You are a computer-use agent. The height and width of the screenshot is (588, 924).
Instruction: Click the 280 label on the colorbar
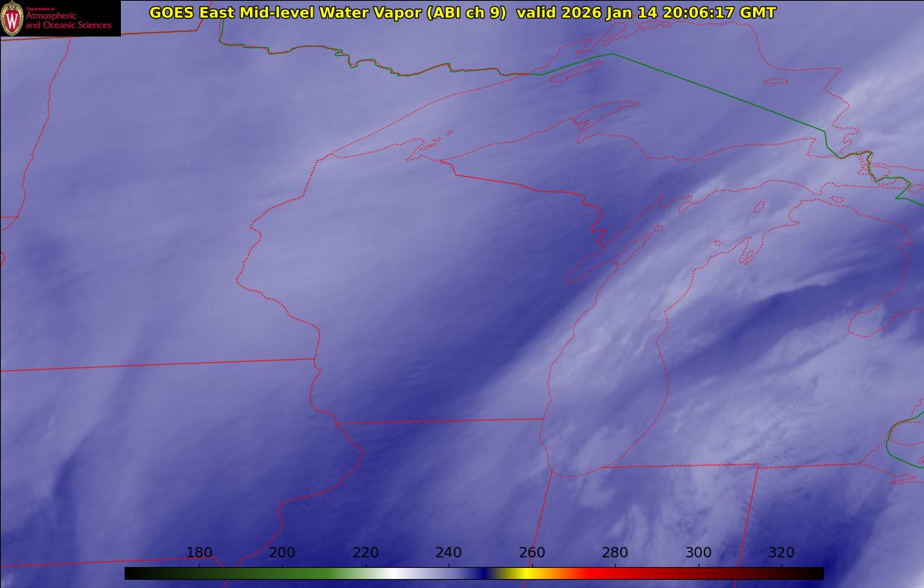(615, 553)
